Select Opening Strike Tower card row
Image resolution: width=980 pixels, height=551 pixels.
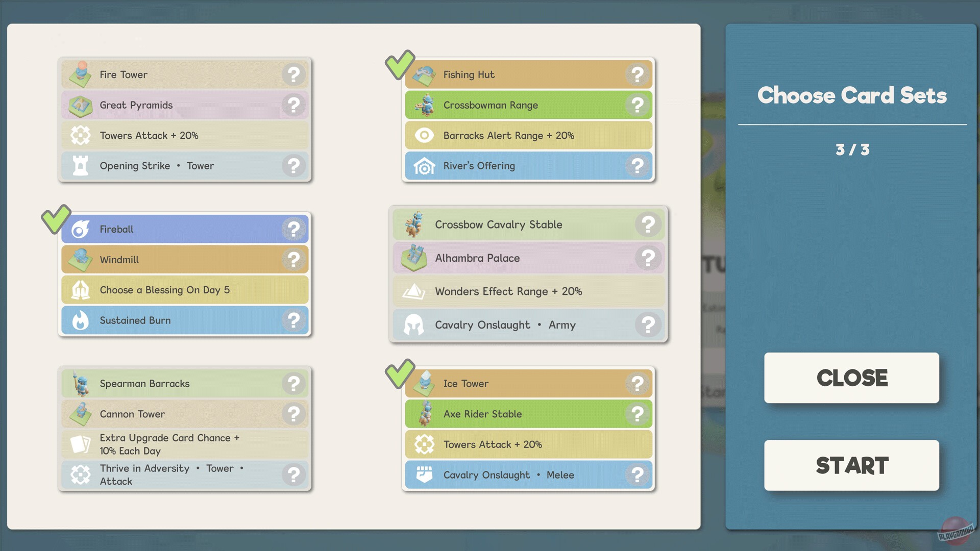pyautogui.click(x=174, y=166)
